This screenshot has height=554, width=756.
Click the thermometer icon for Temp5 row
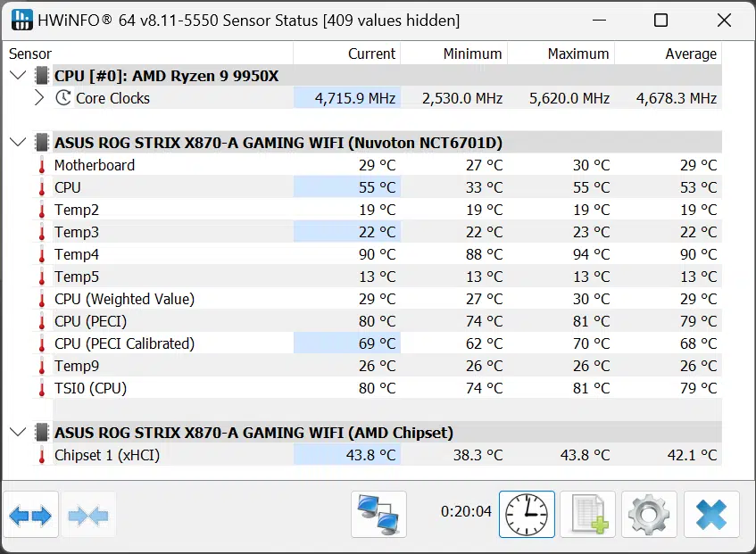click(42, 277)
